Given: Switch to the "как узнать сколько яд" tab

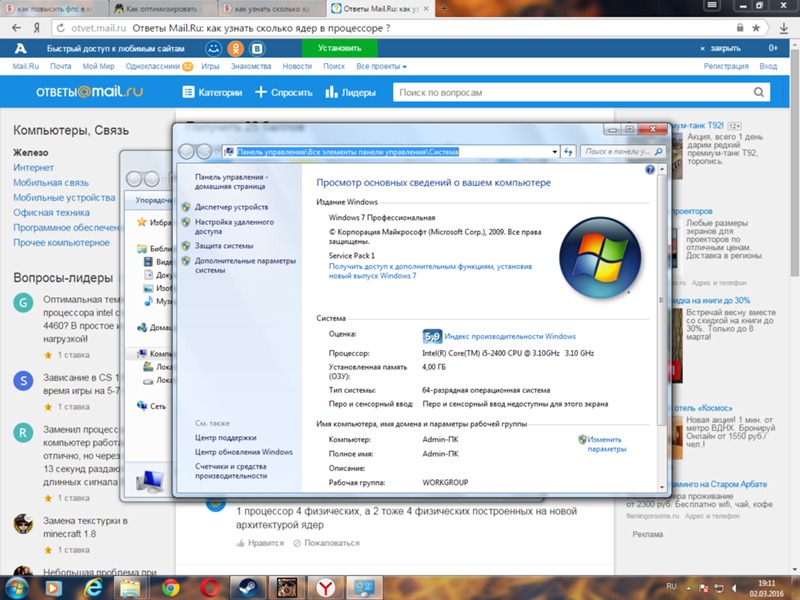Looking at the screenshot, I should click(x=272, y=9).
